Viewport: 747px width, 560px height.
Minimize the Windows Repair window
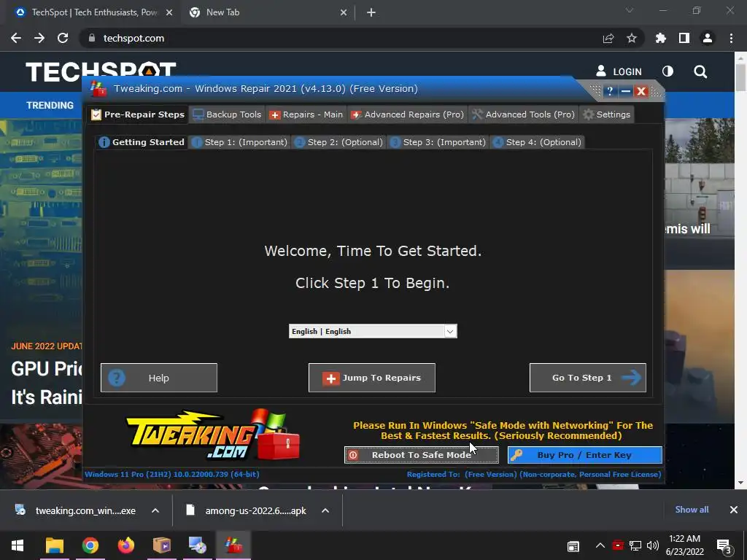(x=625, y=91)
